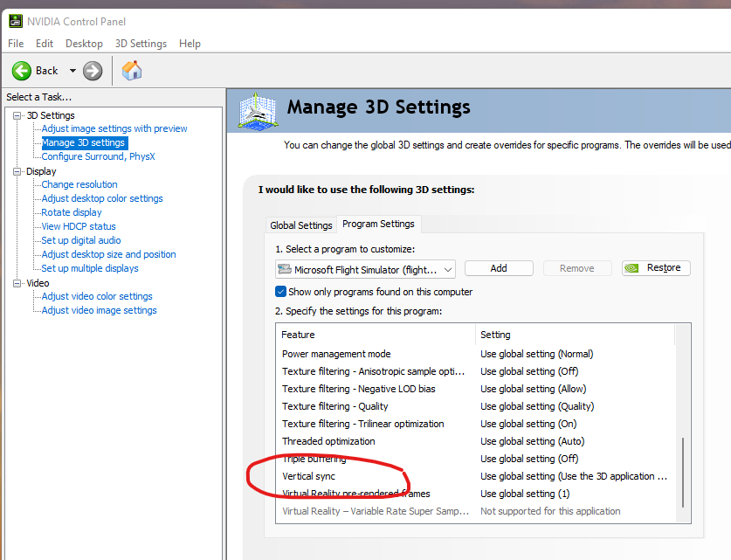Click the grey Forward arrow icon
Viewport: 731px width, 560px height.
[93, 71]
